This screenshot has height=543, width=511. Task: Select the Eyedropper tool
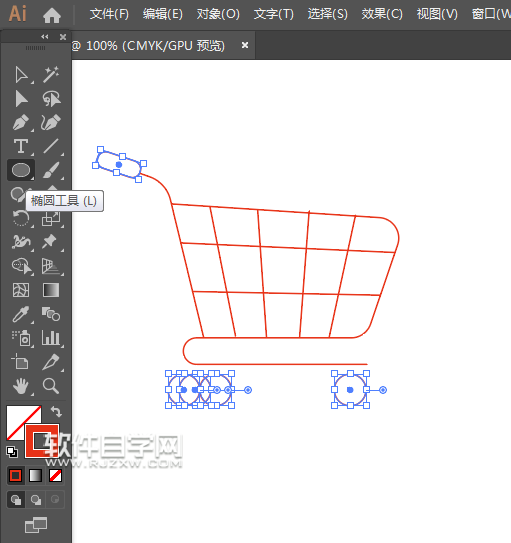click(x=21, y=314)
